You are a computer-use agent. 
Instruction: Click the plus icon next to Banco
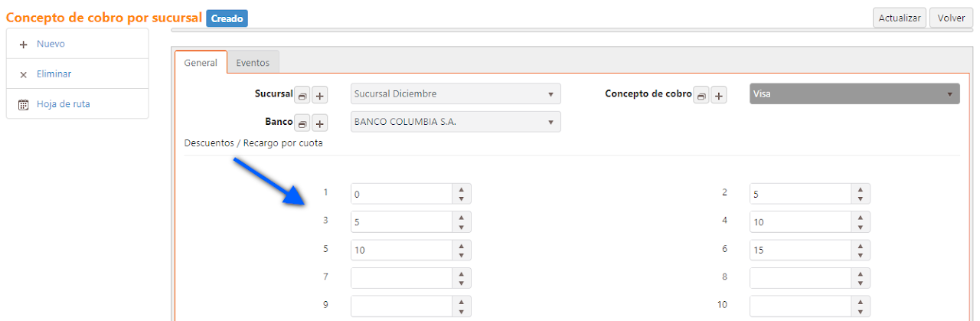point(320,123)
